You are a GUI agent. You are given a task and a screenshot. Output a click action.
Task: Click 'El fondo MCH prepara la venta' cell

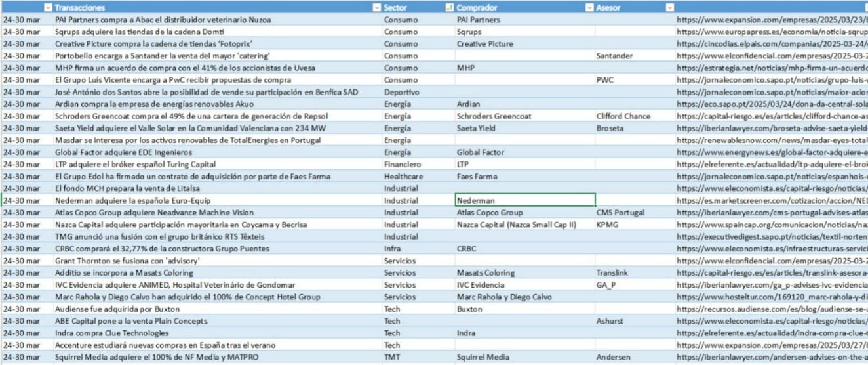tap(218, 188)
